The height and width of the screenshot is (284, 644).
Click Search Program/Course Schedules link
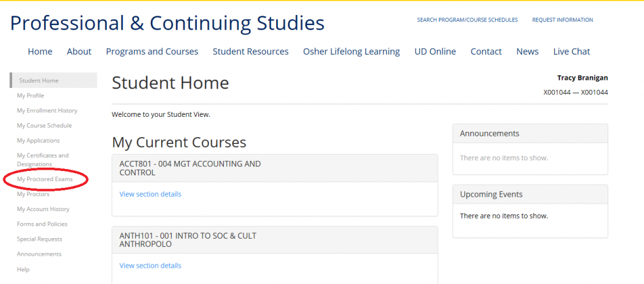[467, 20]
